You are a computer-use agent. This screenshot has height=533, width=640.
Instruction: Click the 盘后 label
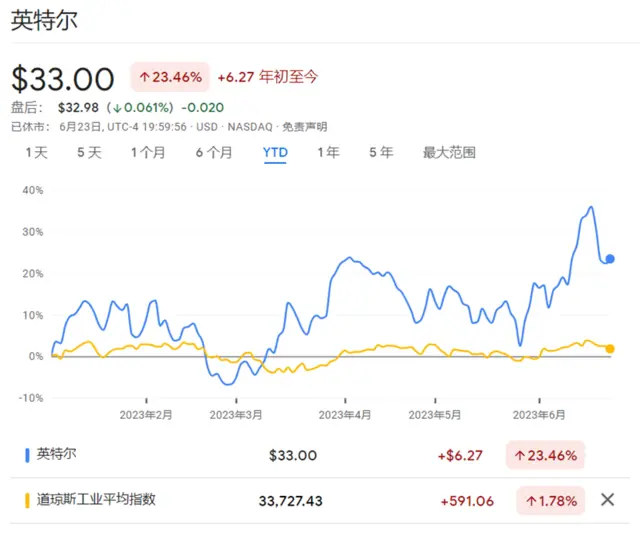click(x=26, y=108)
